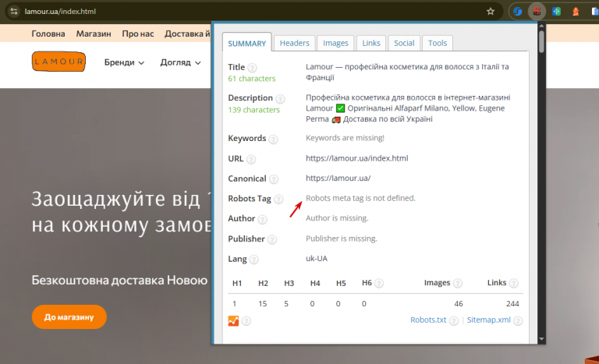The height and width of the screenshot is (364, 599).
Task: Click help icon beside the chart icon
Action: 246,321
